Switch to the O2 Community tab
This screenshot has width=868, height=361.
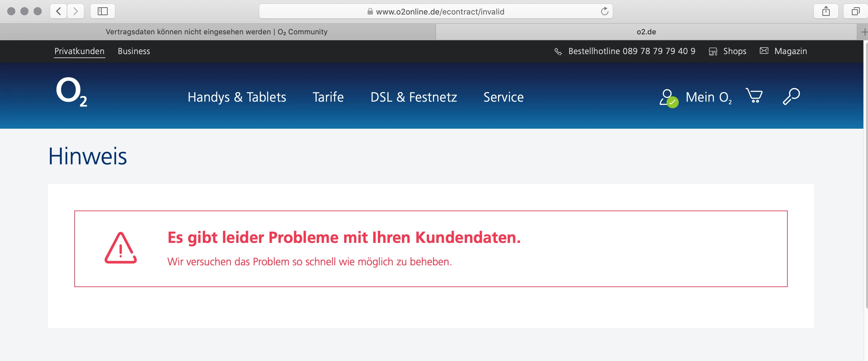click(217, 32)
